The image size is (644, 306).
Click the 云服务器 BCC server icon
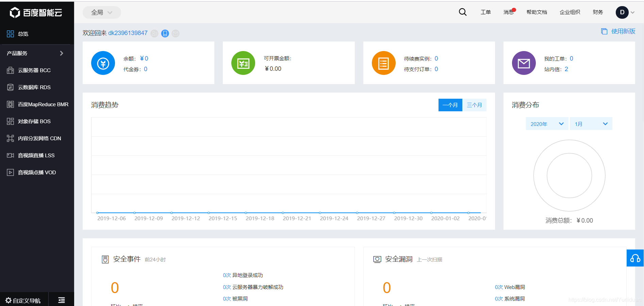point(10,70)
